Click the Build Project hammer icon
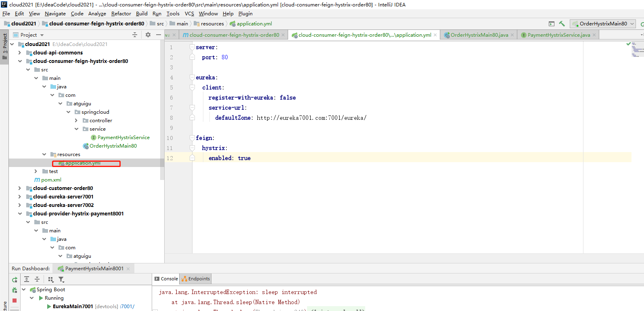Image resolution: width=644 pixels, height=311 pixels. (562, 24)
